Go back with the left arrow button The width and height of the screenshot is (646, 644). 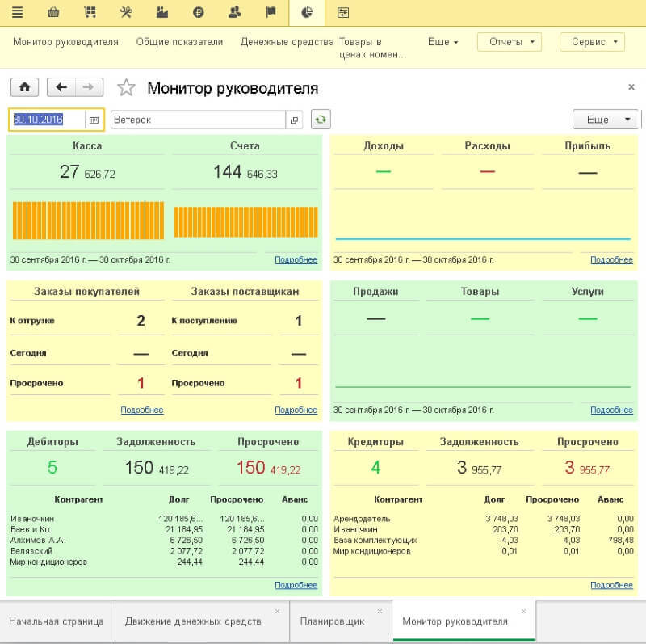pyautogui.click(x=61, y=87)
